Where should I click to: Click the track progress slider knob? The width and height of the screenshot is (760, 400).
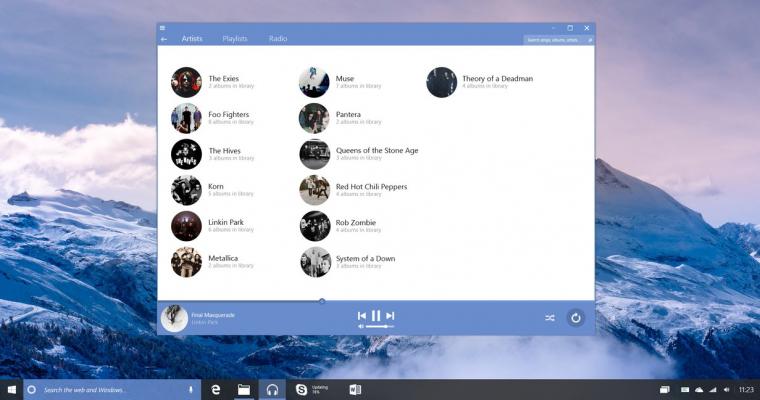[322, 302]
